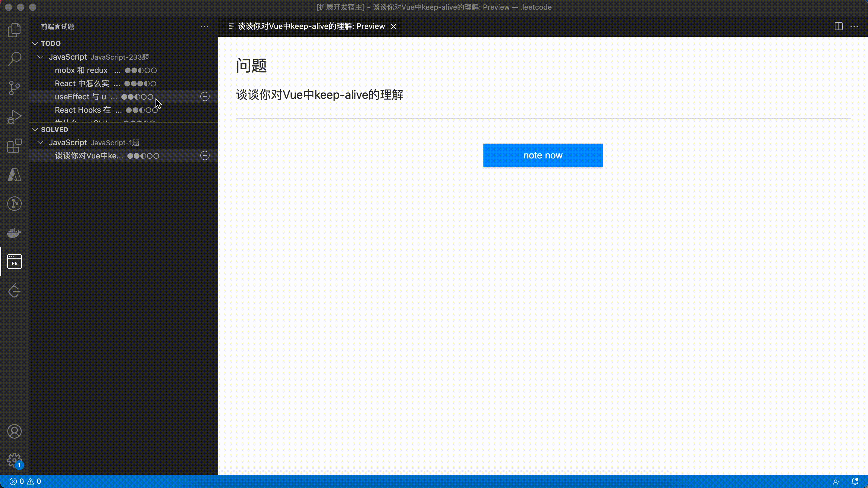Image resolution: width=868 pixels, height=488 pixels.
Task: Select the FE interview questions icon
Action: [x=14, y=261]
